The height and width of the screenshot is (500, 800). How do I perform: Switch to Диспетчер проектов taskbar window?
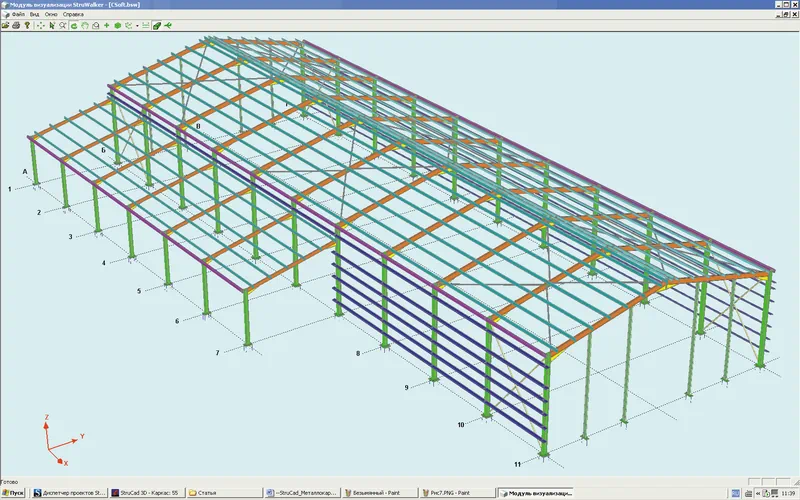pos(69,493)
